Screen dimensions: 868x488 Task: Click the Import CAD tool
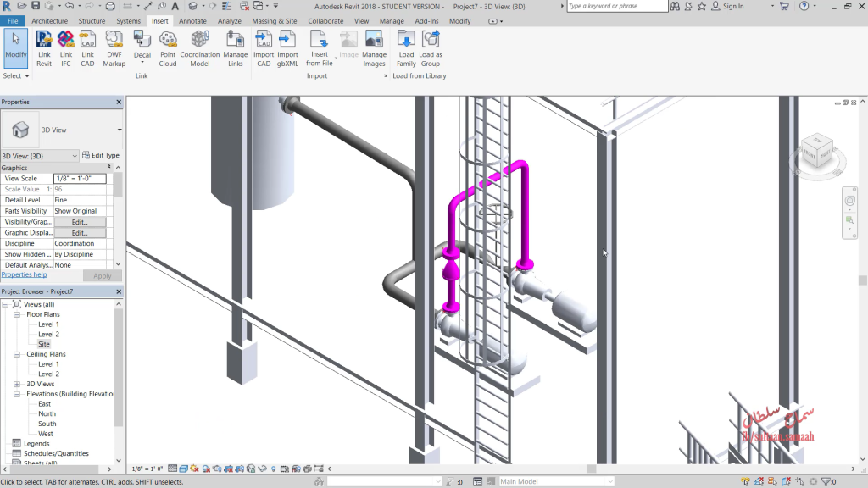pyautogui.click(x=264, y=48)
